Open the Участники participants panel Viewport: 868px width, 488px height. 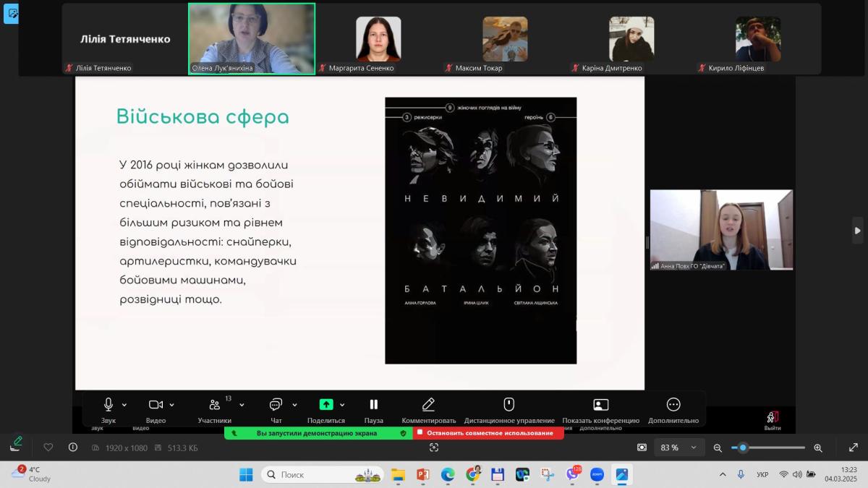click(x=215, y=405)
